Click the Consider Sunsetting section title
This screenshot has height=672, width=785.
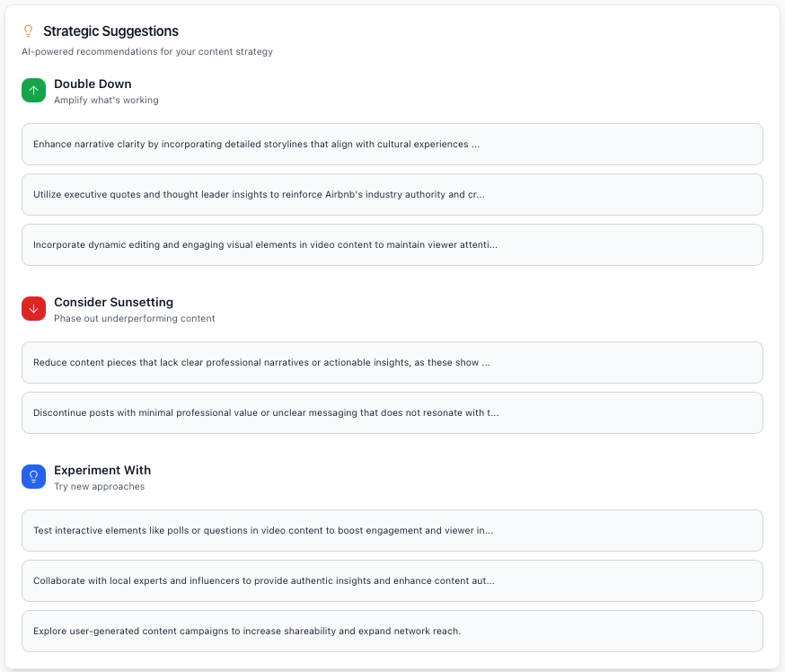coord(113,302)
